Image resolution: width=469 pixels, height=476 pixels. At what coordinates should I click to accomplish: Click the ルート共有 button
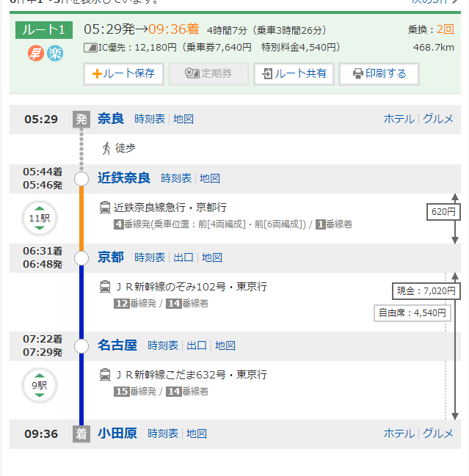[294, 74]
